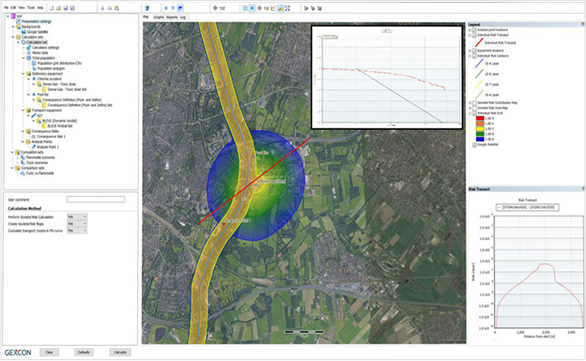
Task: Click the User comment input field
Action: [x=96, y=200]
